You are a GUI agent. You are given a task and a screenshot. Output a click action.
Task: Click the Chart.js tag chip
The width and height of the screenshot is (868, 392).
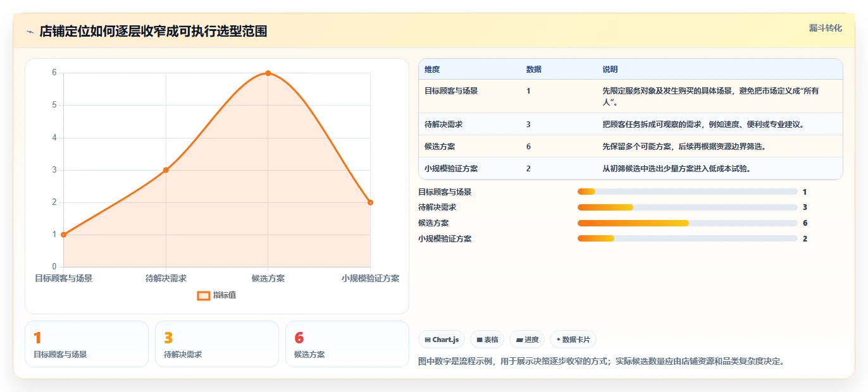[x=442, y=340]
